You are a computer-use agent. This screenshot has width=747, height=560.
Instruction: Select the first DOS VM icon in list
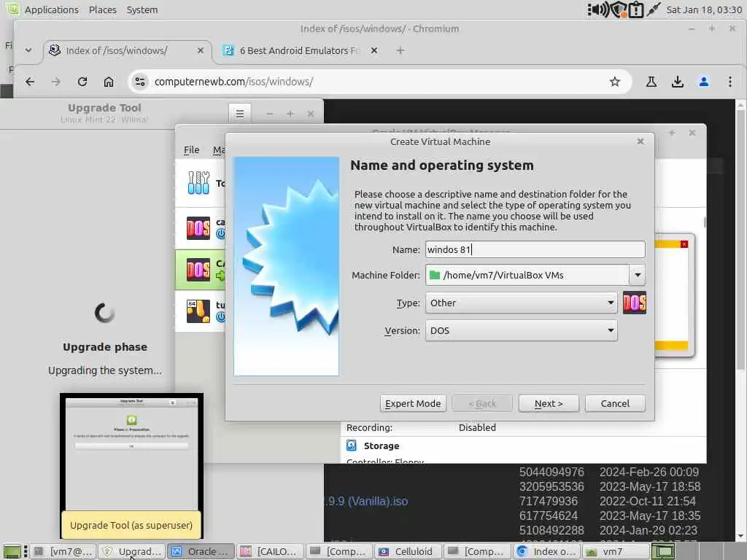[x=198, y=228]
